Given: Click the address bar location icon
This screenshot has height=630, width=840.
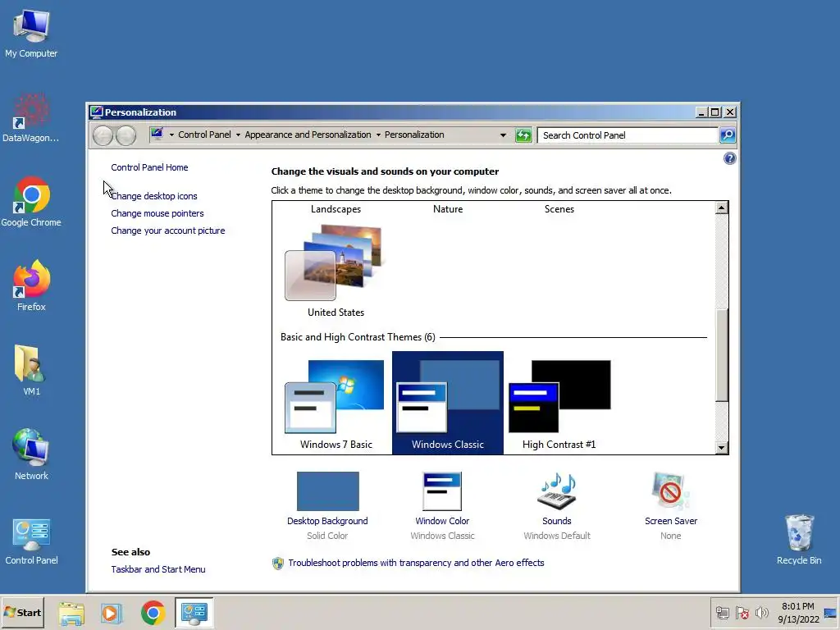Looking at the screenshot, I should click(157, 134).
